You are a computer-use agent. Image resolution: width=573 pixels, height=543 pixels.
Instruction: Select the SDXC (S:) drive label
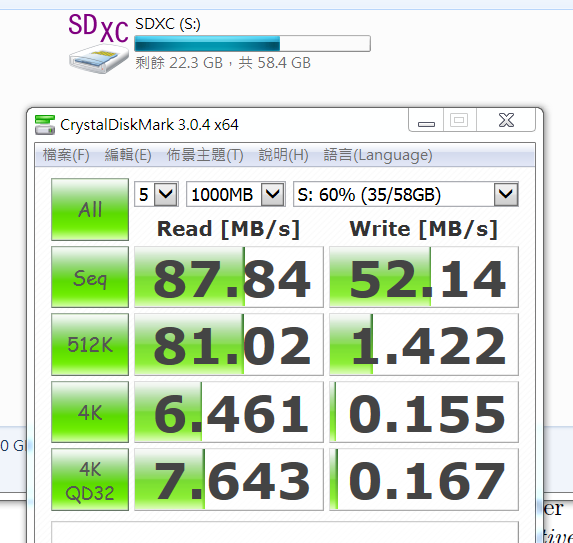click(168, 24)
